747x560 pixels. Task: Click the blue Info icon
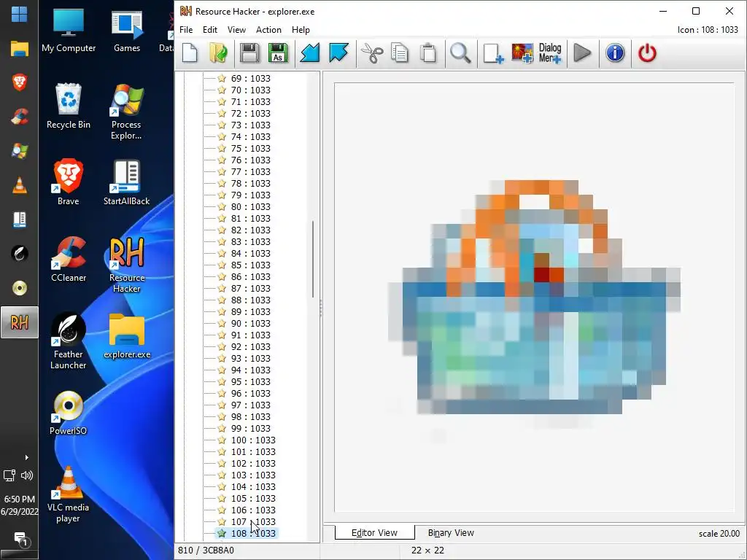[614, 52]
